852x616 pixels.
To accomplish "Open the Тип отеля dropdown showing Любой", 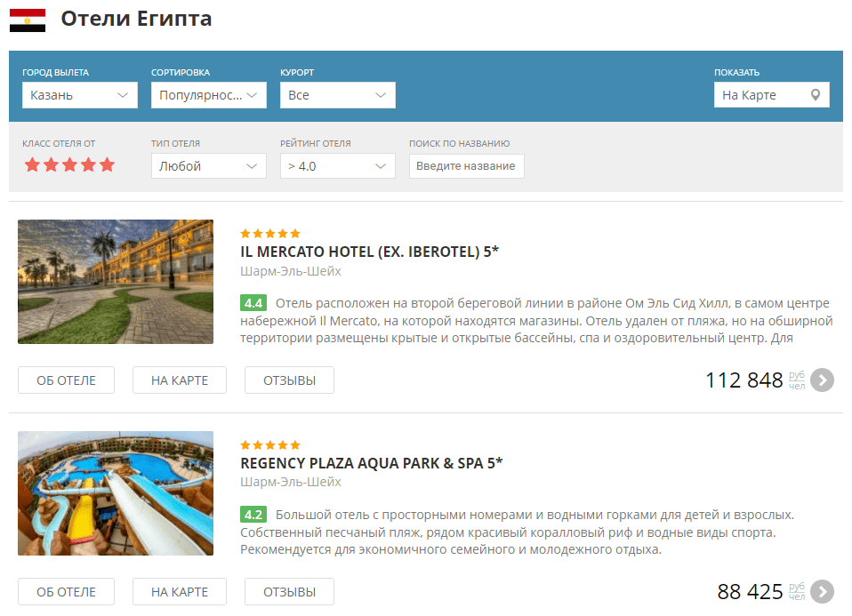I will click(x=209, y=166).
